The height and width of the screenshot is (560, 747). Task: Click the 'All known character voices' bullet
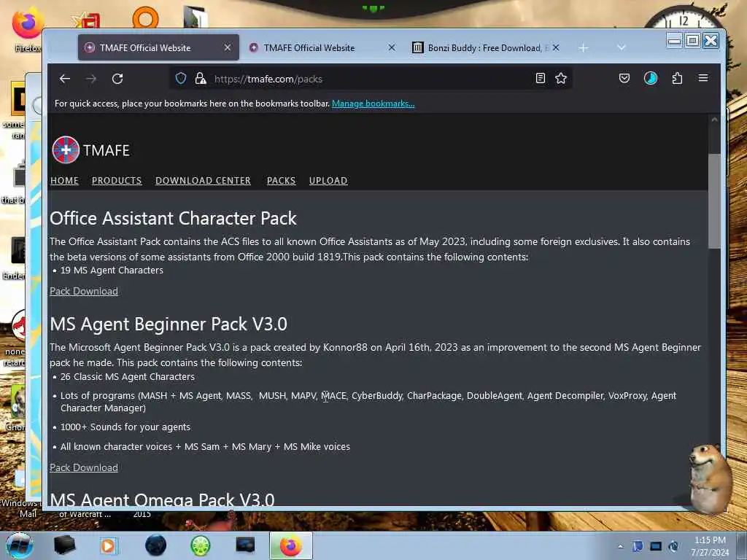point(205,447)
